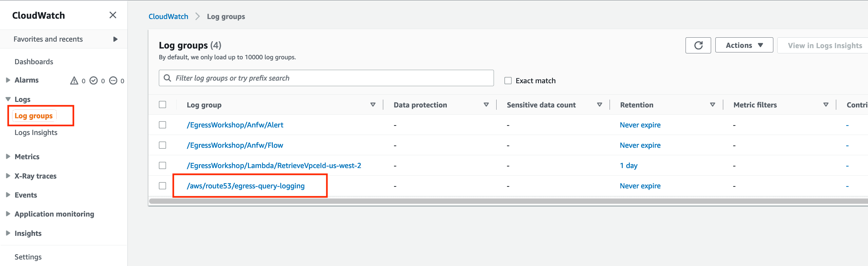This screenshot has width=868, height=266.
Task: Open Dashboards from the sidebar
Action: point(34,62)
